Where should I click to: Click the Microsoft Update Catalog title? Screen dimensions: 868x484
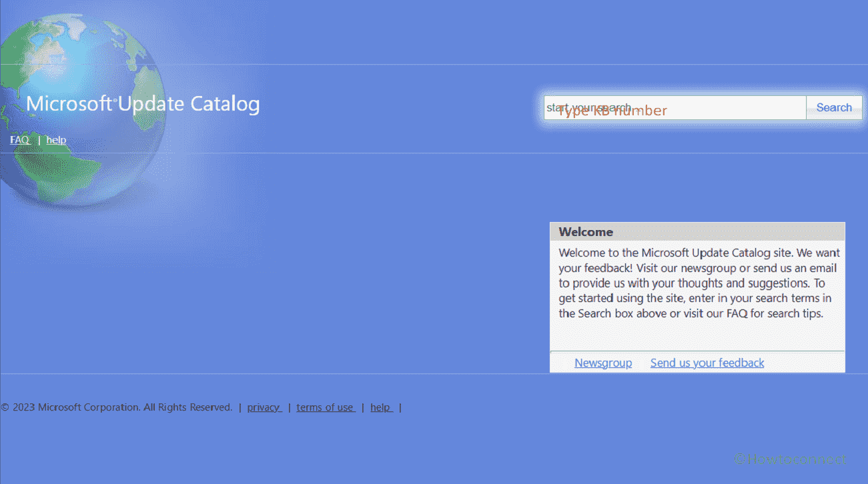(143, 104)
